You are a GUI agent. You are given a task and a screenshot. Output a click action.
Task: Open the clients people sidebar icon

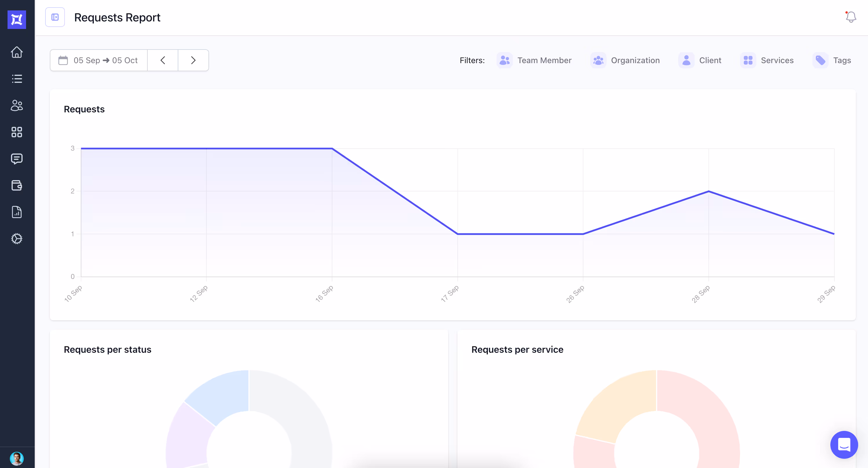point(17,105)
